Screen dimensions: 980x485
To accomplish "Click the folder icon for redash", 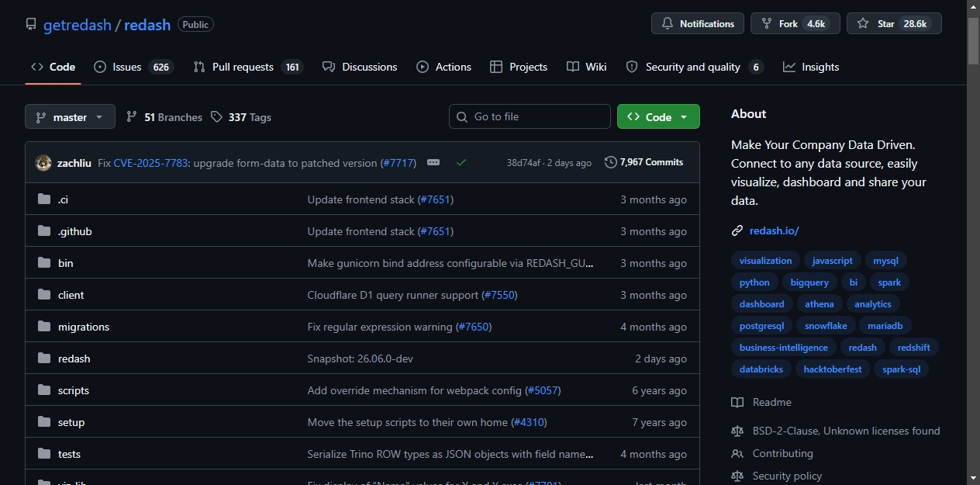I will point(44,359).
